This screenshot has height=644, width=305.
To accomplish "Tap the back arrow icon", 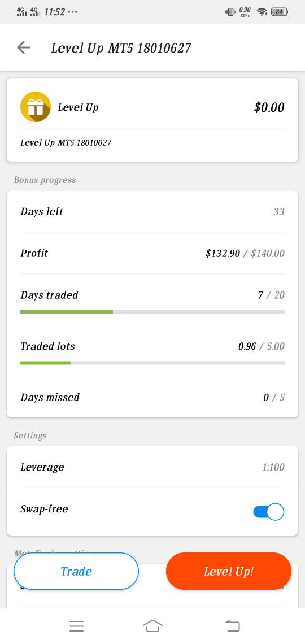I will point(24,47).
